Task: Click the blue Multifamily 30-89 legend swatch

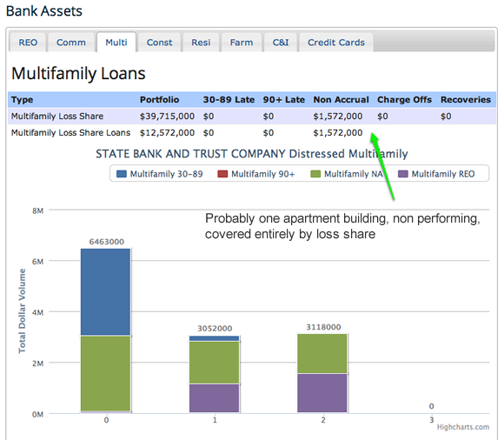Action: (x=122, y=174)
